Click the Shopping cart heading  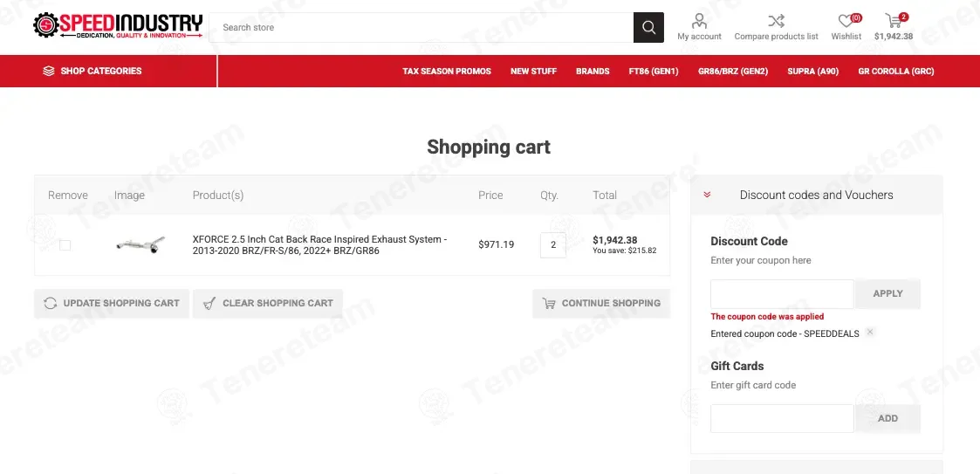489,147
